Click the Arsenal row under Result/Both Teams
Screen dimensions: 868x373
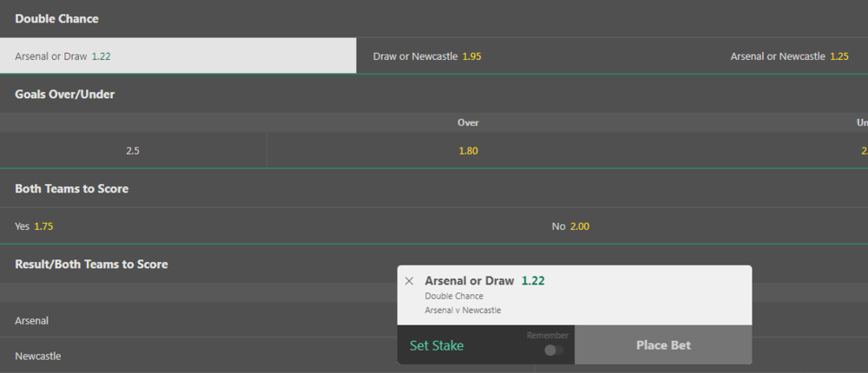32,320
